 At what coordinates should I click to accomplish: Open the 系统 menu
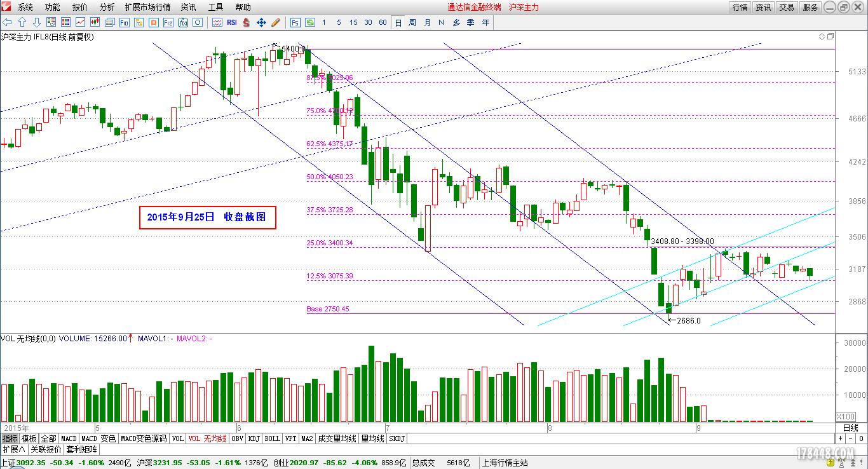(25, 7)
